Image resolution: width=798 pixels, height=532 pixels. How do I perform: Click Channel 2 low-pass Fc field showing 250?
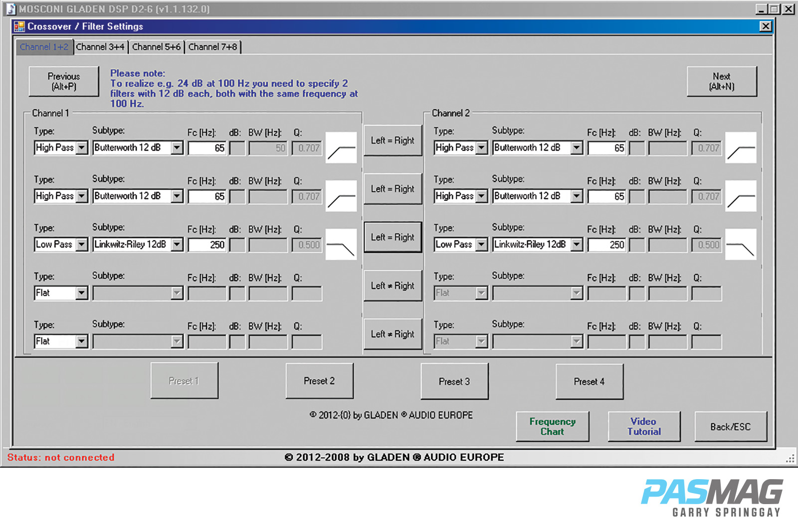[x=606, y=245]
